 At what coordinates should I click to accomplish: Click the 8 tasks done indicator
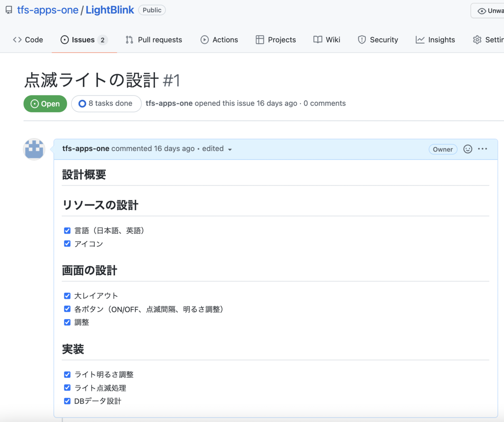point(106,104)
